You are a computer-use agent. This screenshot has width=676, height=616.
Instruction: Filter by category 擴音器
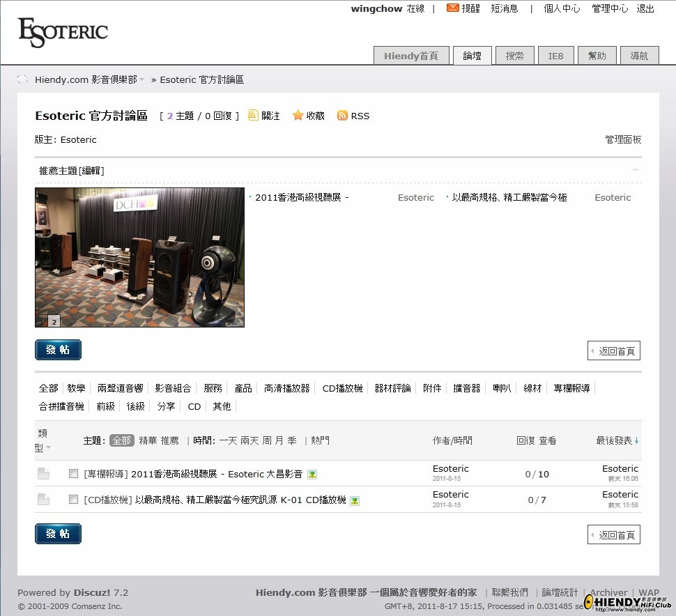click(x=467, y=388)
